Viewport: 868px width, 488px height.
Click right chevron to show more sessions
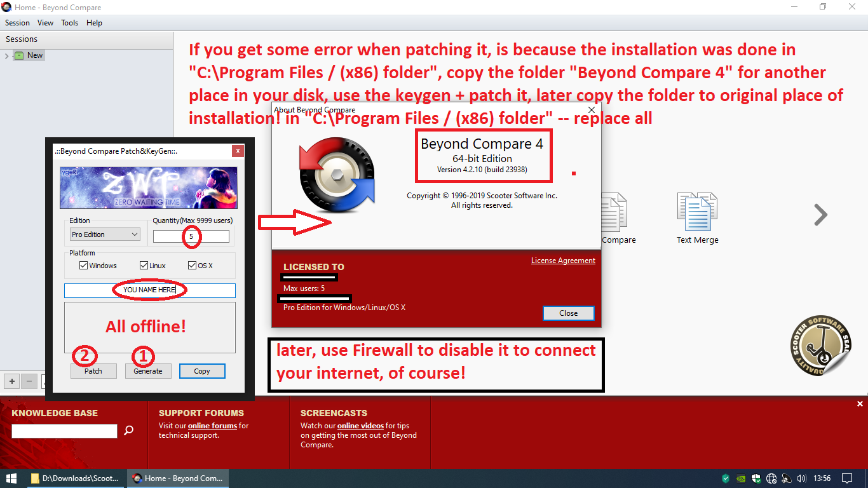pos(820,215)
